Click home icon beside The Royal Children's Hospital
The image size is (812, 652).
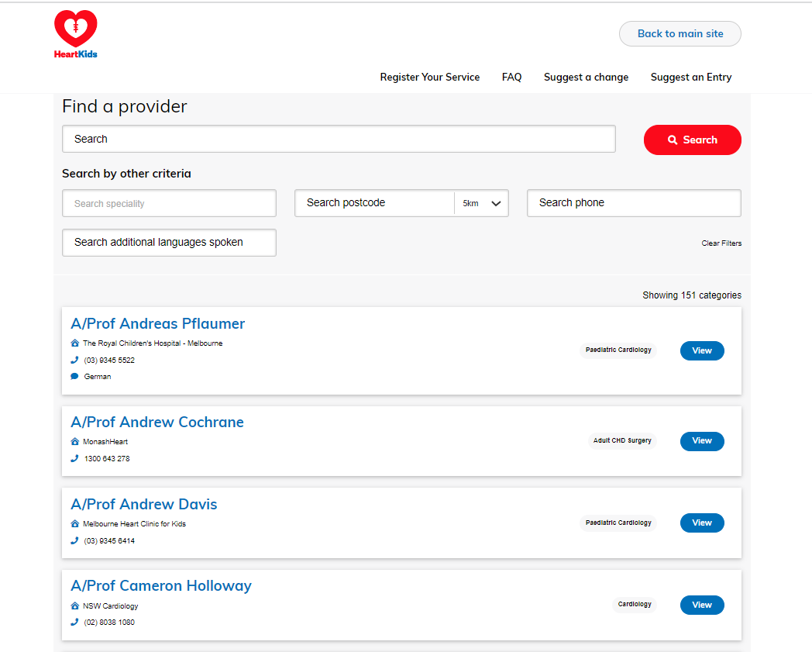coord(74,343)
